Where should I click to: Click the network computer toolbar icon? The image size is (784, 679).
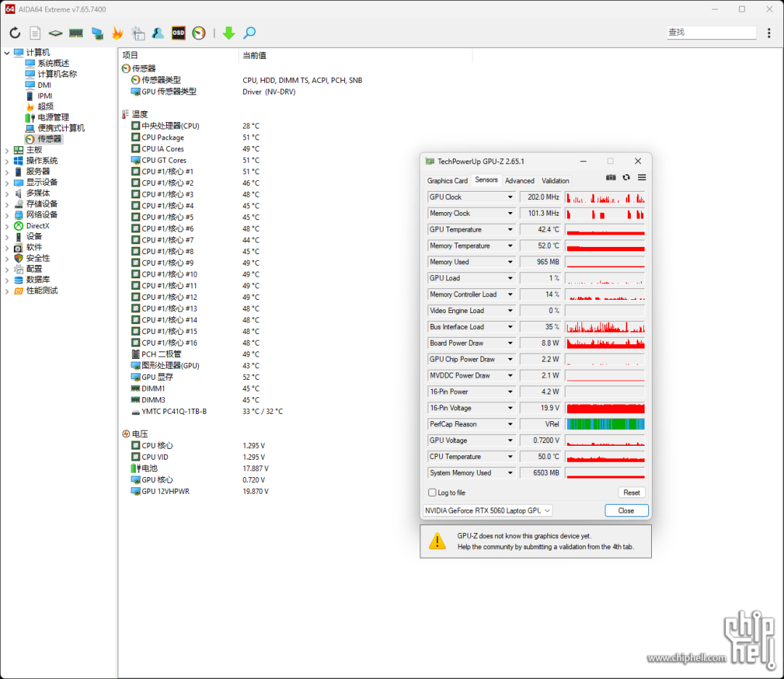pos(97,33)
